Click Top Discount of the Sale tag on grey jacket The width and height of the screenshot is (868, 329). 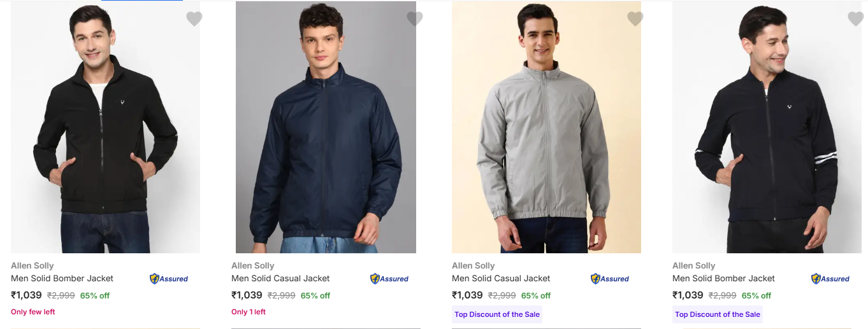pos(497,314)
